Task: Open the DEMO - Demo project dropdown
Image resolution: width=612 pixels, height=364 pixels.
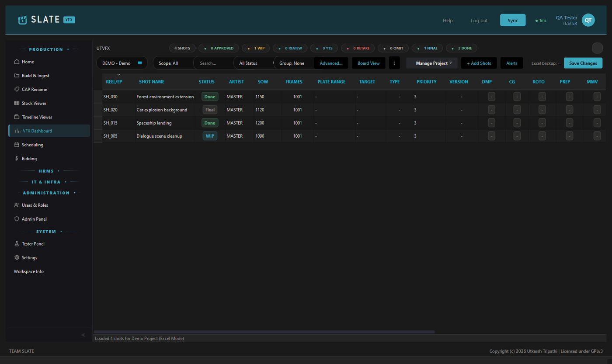Action: (x=122, y=63)
